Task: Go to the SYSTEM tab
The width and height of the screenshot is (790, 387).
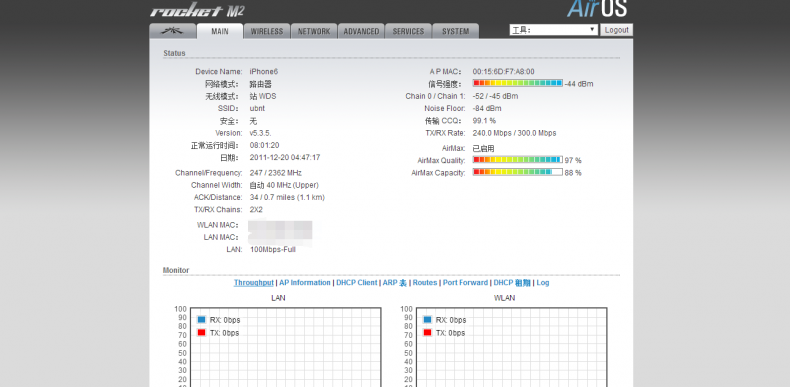Action: 455,31
